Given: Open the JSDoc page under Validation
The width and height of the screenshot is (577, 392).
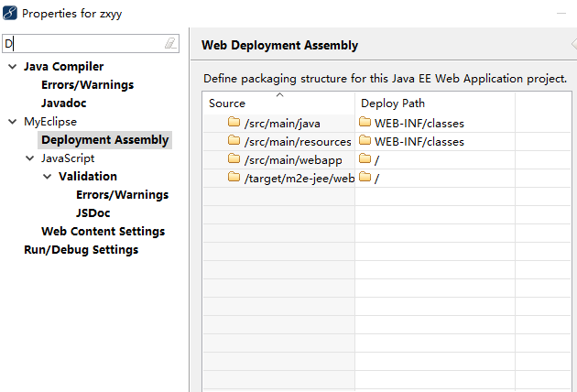Looking at the screenshot, I should [x=93, y=213].
